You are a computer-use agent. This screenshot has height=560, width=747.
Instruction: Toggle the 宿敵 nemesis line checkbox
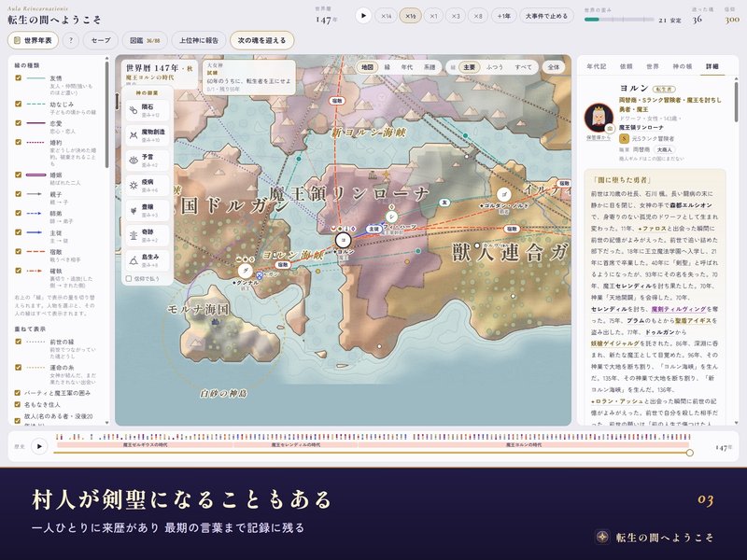coord(18,251)
